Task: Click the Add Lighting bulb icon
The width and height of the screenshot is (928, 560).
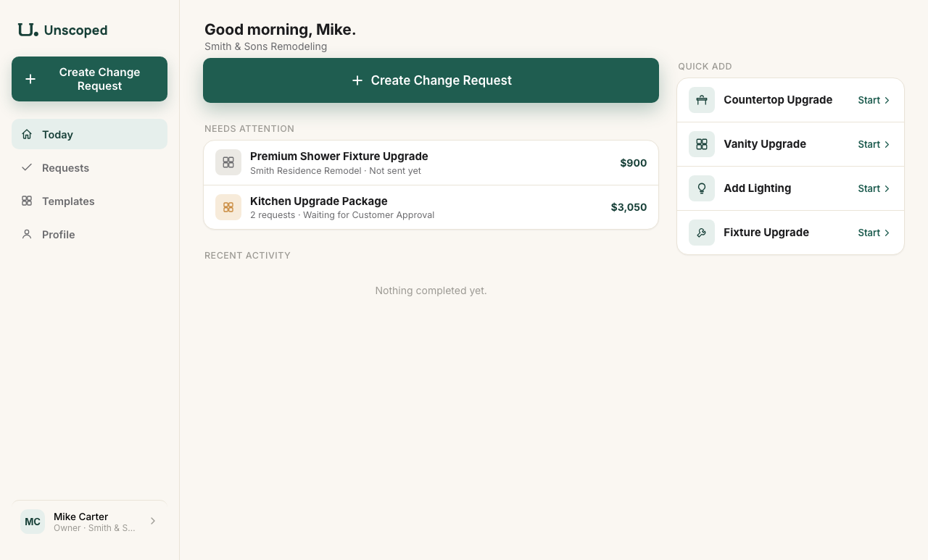Action: point(702,188)
